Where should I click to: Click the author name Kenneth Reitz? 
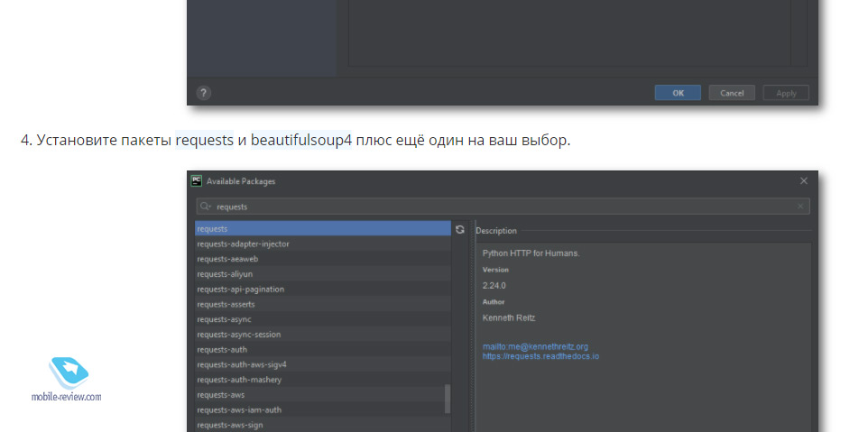pos(509,318)
